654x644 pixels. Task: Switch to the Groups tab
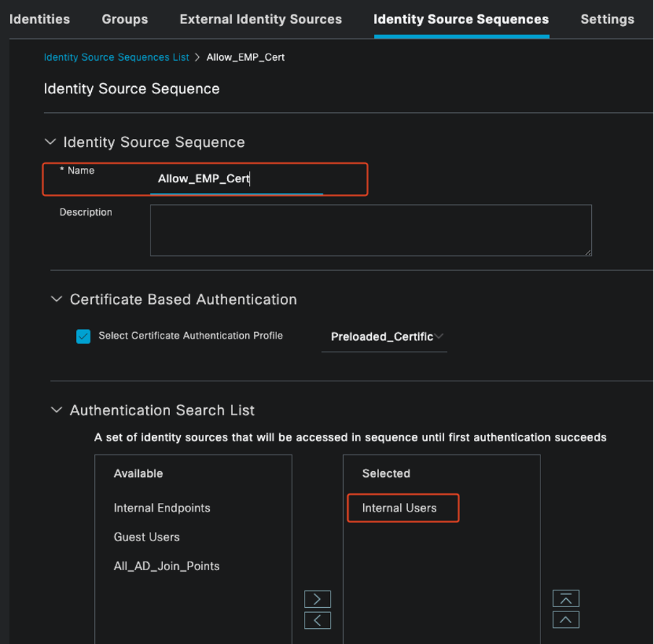pos(124,20)
